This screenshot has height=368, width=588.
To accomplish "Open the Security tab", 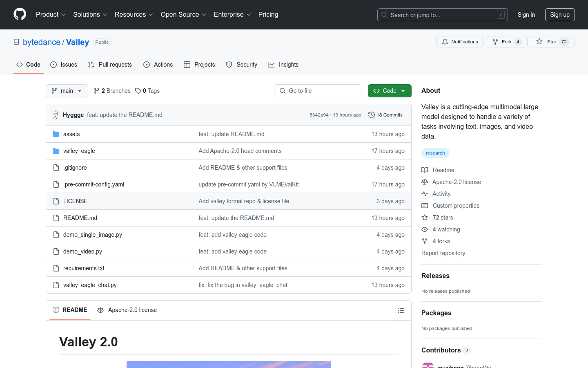I will coord(242,65).
